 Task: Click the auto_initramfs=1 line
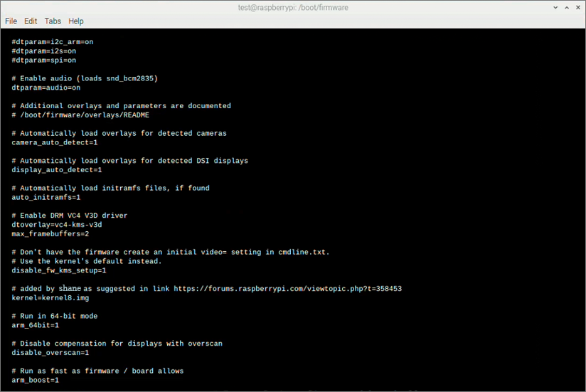tap(46, 197)
